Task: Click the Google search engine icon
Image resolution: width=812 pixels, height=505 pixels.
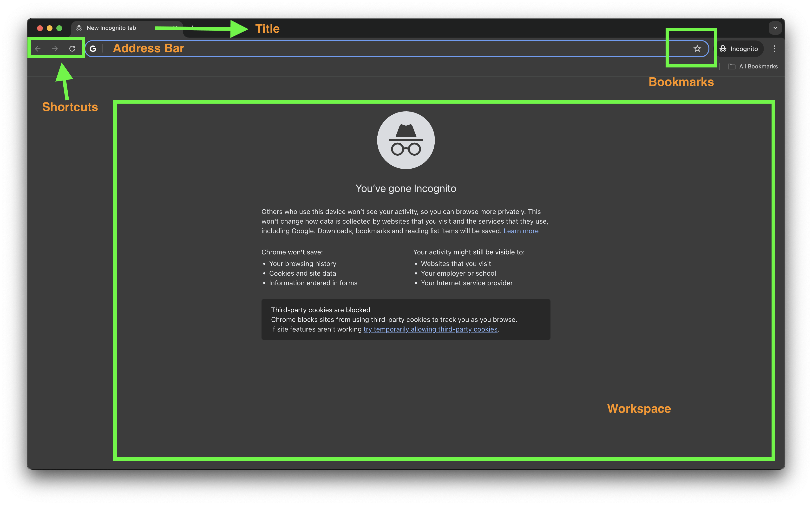Action: pos(94,48)
